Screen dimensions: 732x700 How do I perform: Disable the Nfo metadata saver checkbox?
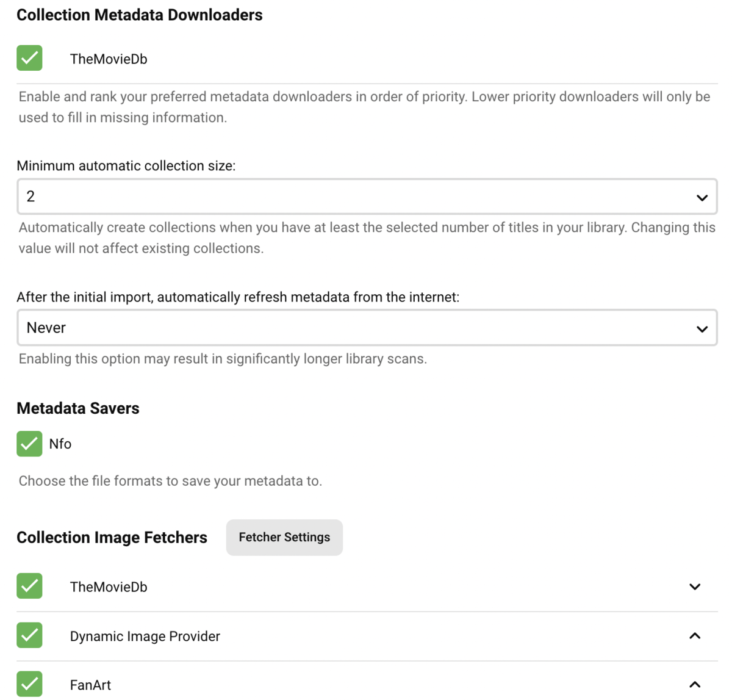29,444
